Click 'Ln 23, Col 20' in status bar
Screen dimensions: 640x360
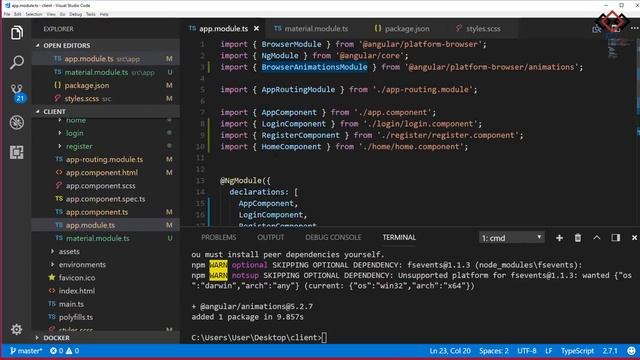[450, 351]
